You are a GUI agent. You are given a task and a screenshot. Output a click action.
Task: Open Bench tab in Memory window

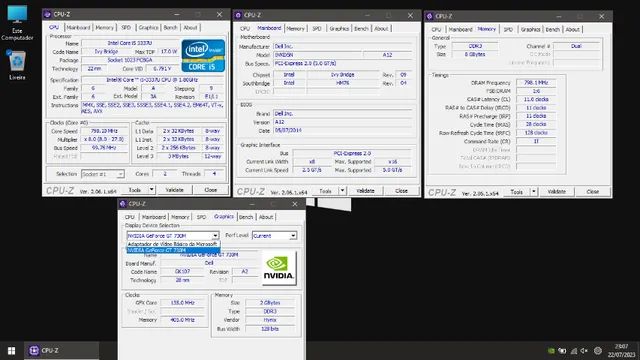point(553,30)
